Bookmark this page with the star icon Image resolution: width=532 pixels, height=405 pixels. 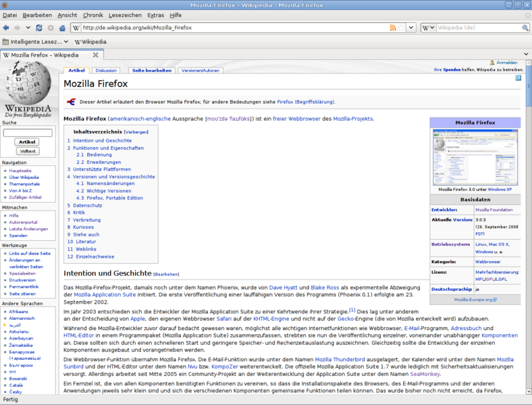[402, 28]
